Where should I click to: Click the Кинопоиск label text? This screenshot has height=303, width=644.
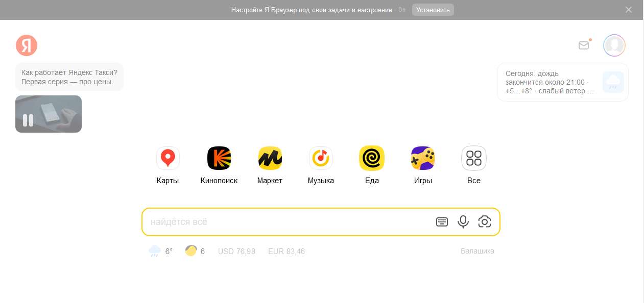click(219, 181)
